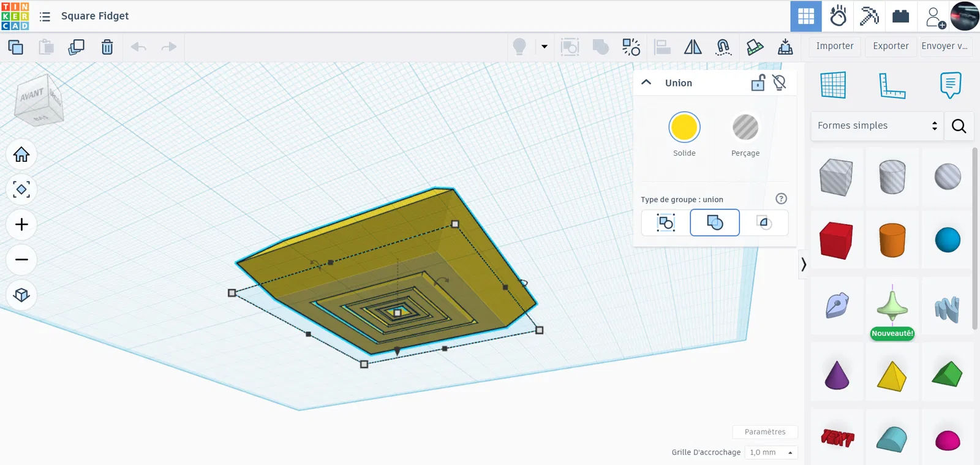The width and height of the screenshot is (980, 465).
Task: Pick the red box shape thumbnail
Action: tap(836, 240)
